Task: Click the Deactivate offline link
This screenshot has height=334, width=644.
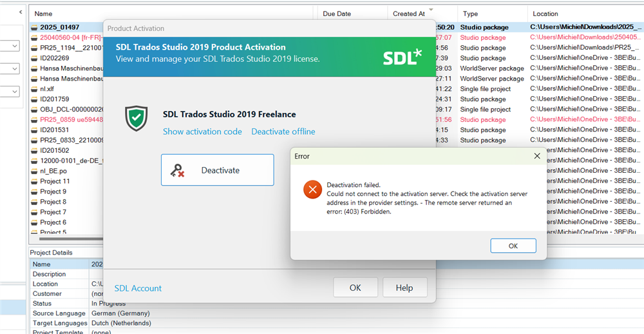Action: click(x=283, y=132)
